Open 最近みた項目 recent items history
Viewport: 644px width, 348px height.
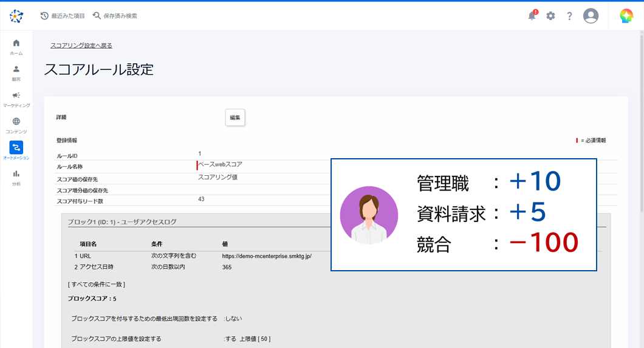click(63, 16)
